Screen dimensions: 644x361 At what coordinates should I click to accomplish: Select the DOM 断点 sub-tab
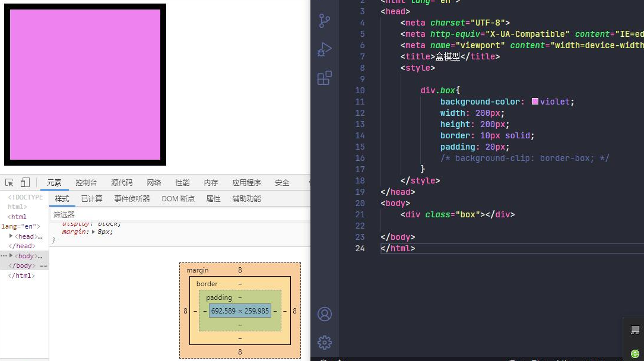pos(178,199)
